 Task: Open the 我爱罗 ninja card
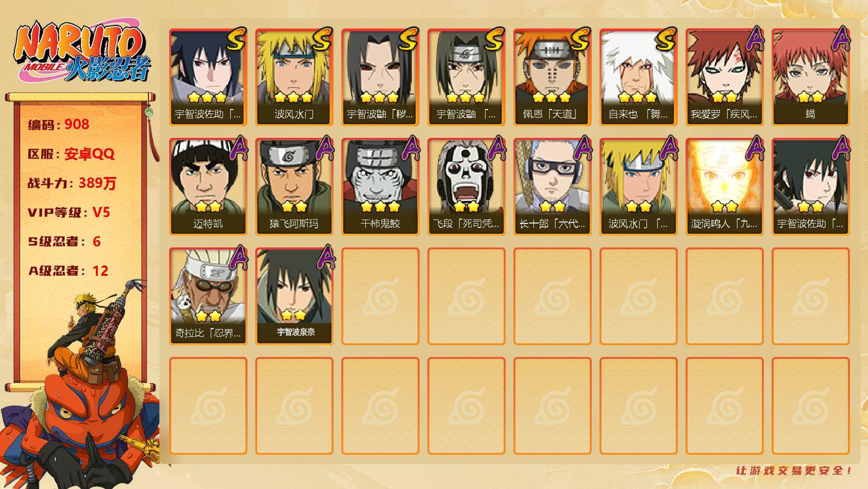pos(724,77)
